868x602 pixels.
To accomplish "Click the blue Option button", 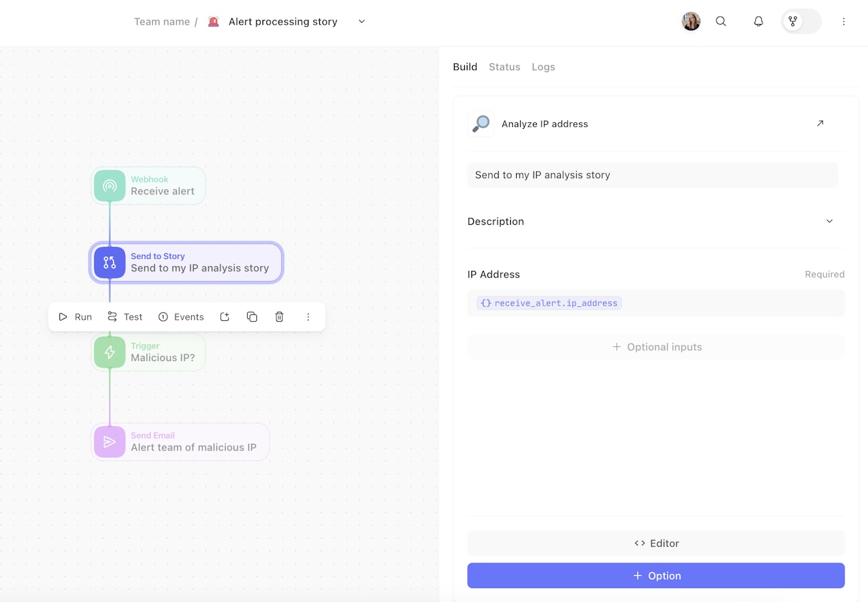I will [656, 576].
